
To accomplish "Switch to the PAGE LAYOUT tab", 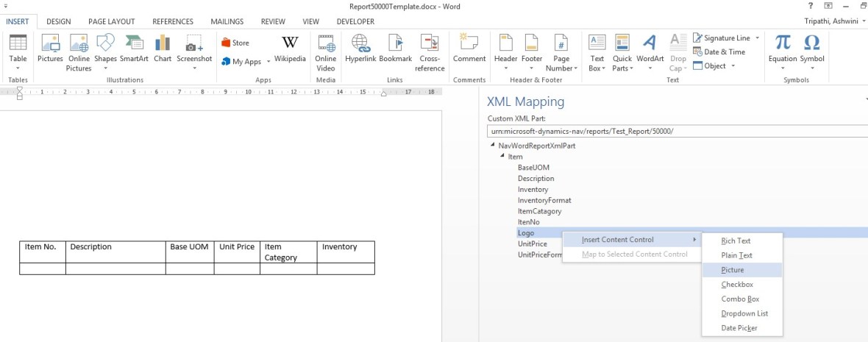I will (111, 22).
